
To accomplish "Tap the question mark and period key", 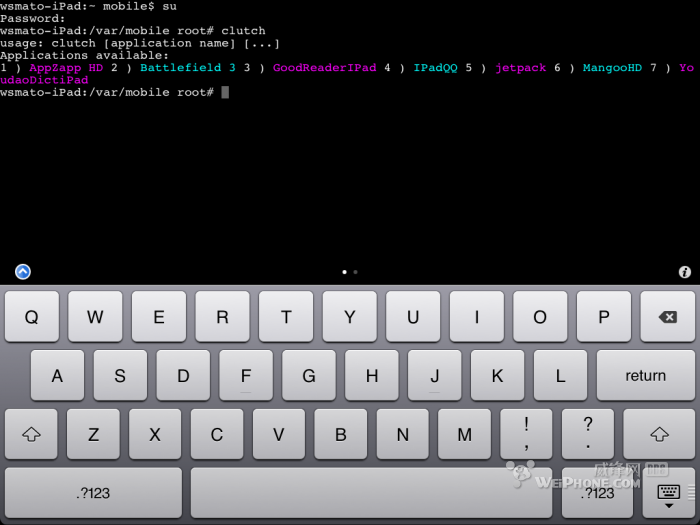I will tap(588, 434).
